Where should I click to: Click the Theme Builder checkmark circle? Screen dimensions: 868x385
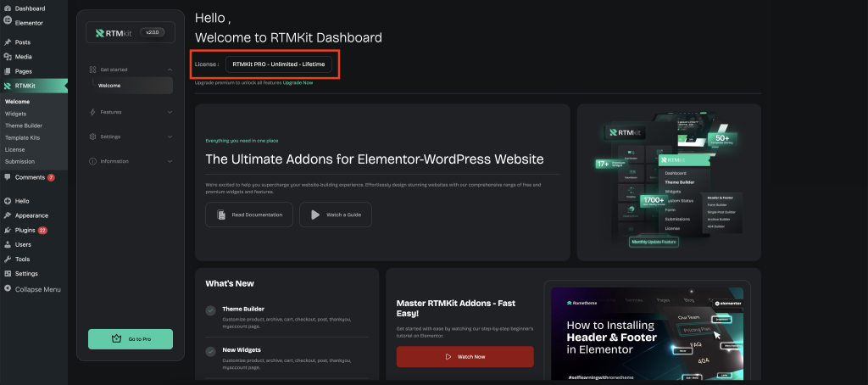pos(210,311)
